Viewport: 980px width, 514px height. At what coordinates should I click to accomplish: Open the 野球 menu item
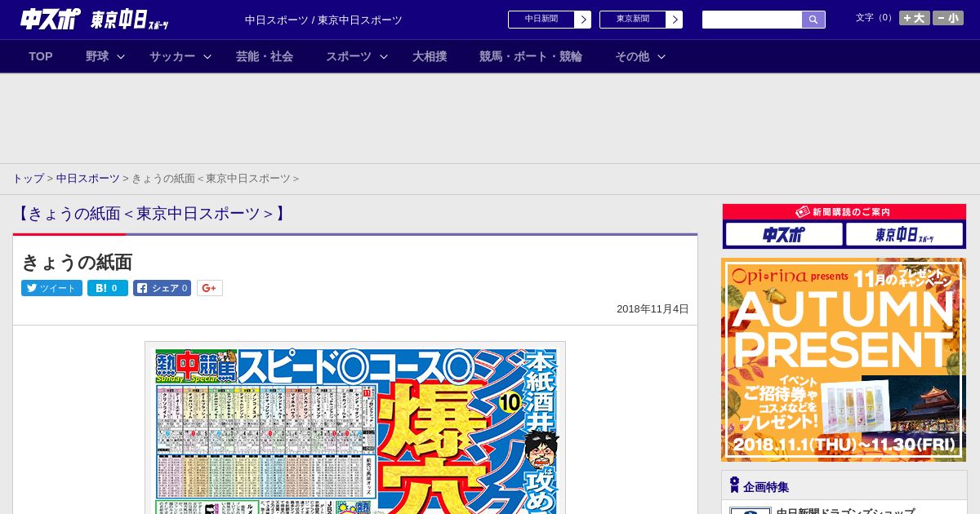(97, 56)
